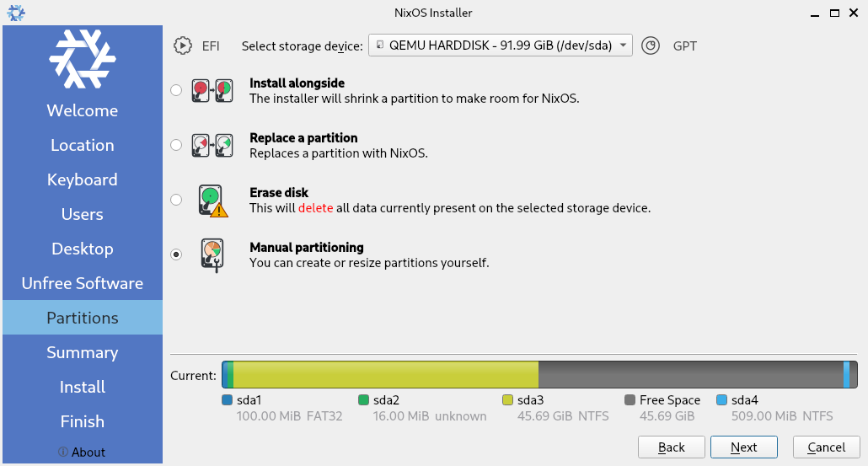This screenshot has width=868, height=466.
Task: Select the Install alongside radio button
Action: (x=176, y=90)
